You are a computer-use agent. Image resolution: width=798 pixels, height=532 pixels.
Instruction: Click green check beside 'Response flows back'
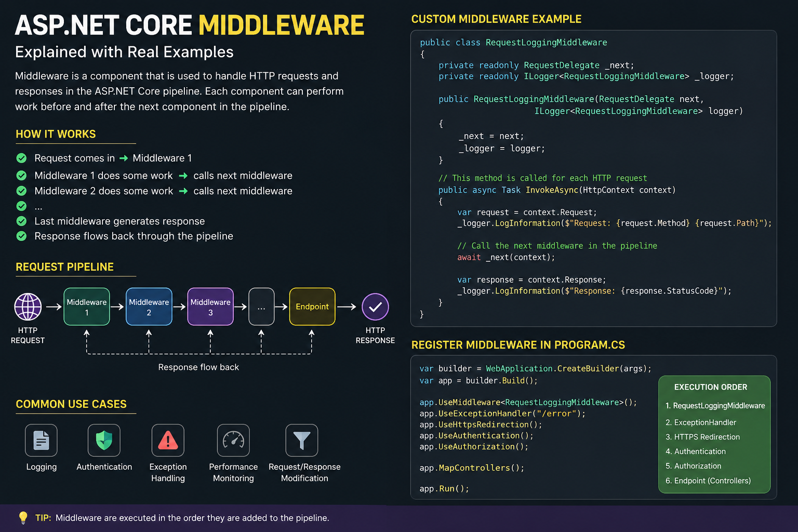point(21,236)
